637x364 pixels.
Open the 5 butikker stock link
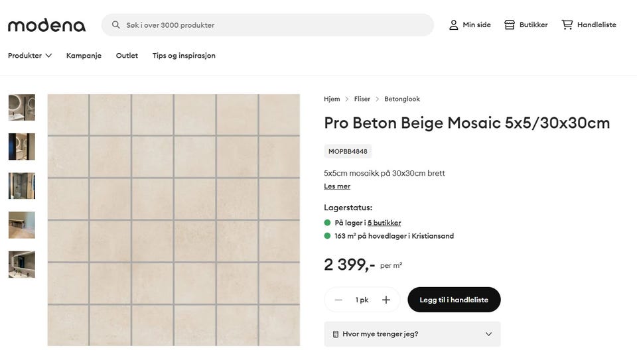(x=384, y=223)
